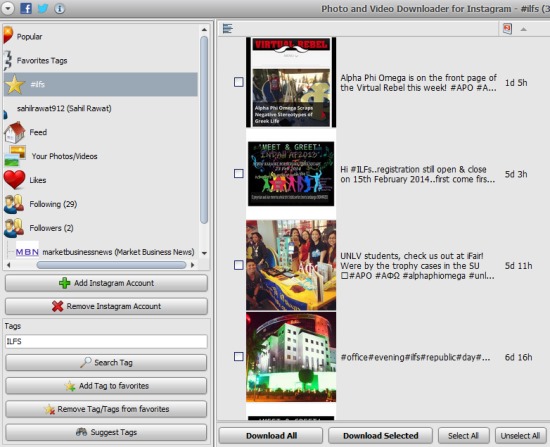Check the UNLV students post checkbox
550x447 pixels.
point(239,265)
